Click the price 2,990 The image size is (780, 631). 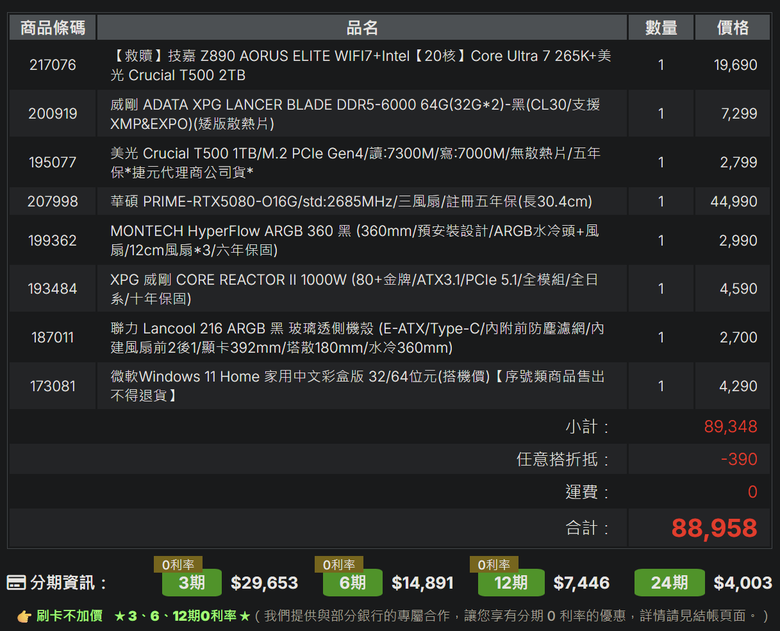(738, 241)
